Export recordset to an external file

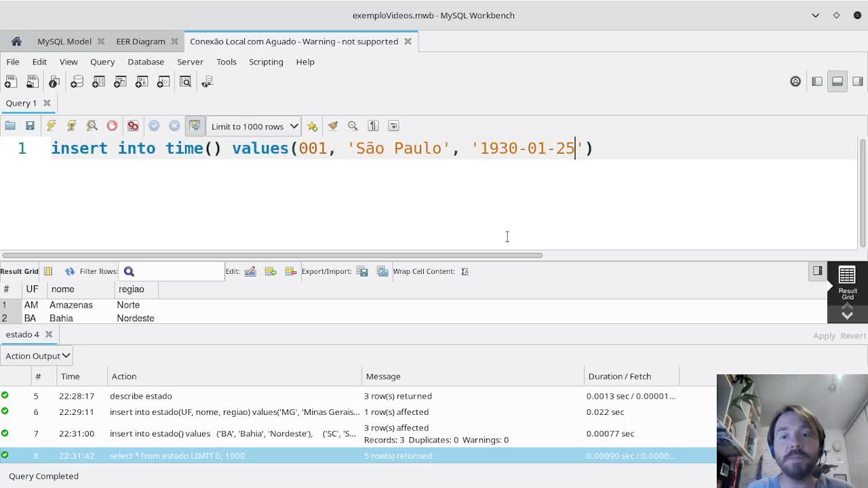363,271
